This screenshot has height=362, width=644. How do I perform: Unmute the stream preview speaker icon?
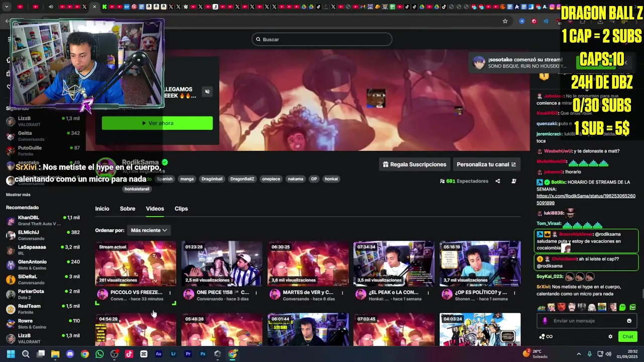click(207, 92)
